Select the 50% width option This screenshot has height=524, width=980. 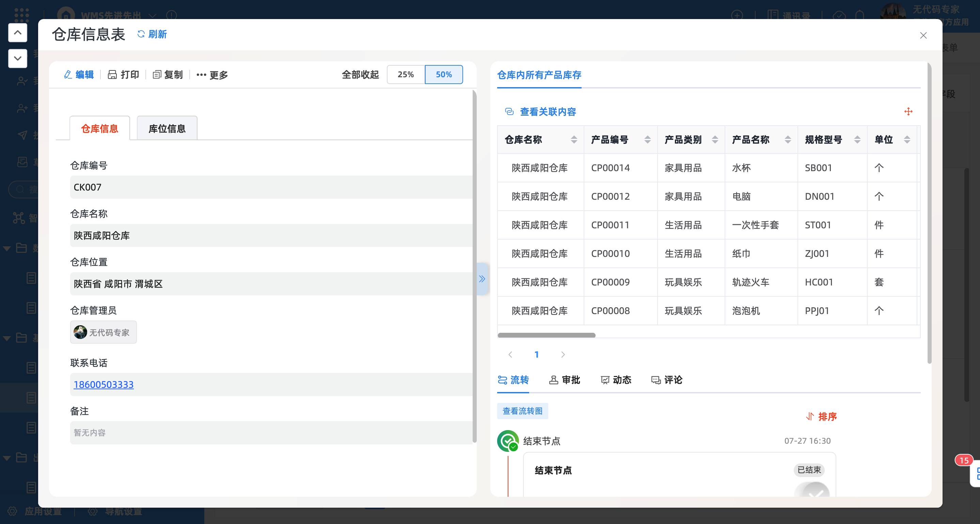coord(444,75)
